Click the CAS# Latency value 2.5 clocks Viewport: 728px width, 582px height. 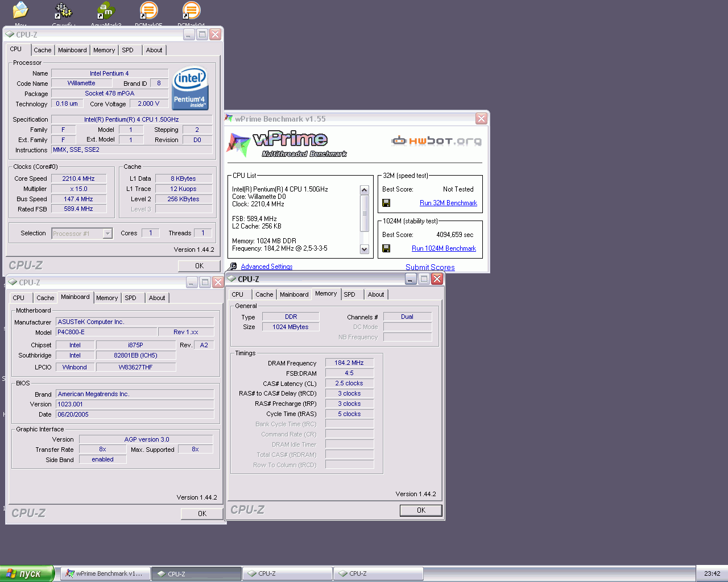[349, 383]
